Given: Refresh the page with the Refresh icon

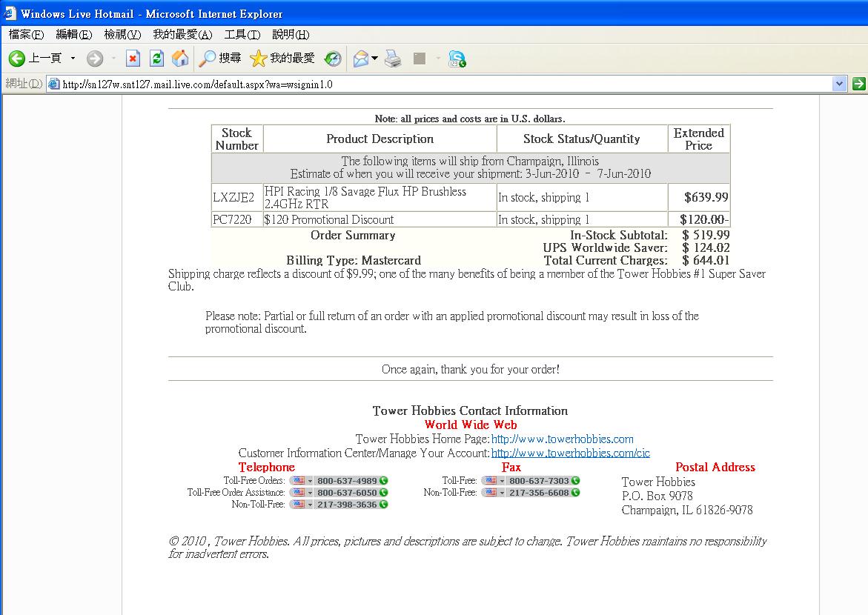Looking at the screenshot, I should pos(156,59).
